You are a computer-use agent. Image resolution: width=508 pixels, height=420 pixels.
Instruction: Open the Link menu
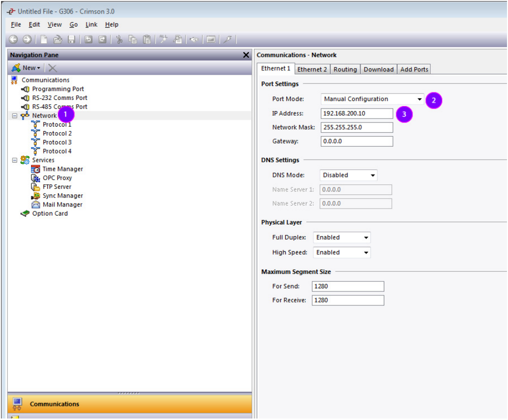click(x=92, y=25)
